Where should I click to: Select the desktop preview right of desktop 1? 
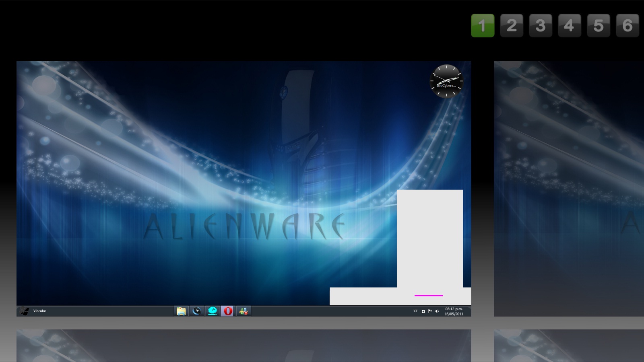(569, 189)
